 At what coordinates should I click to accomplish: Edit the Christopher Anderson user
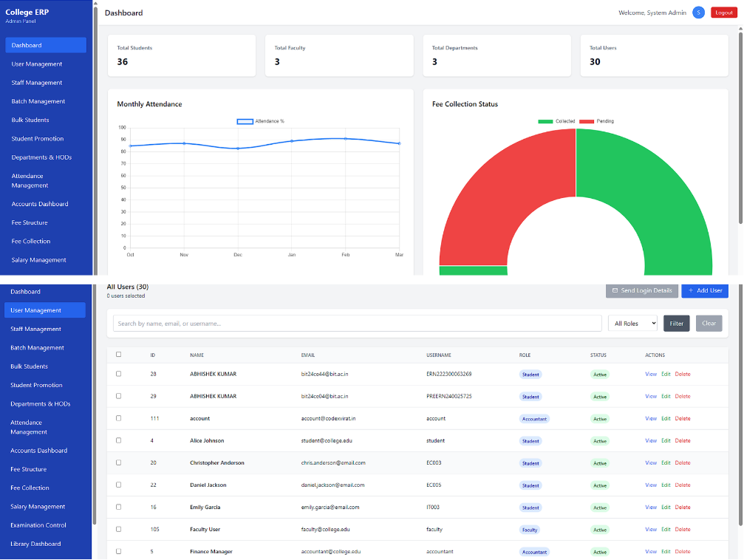pos(666,463)
